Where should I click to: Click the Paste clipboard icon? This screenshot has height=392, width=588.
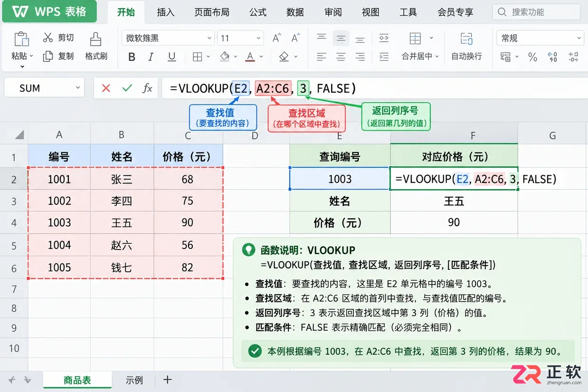[21, 39]
